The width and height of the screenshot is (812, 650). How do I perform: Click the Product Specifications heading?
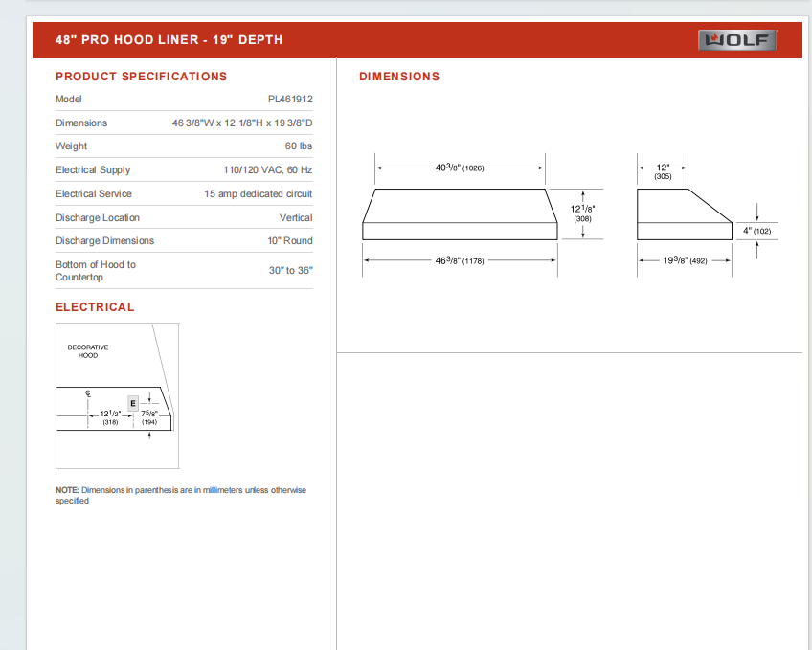[x=141, y=77]
